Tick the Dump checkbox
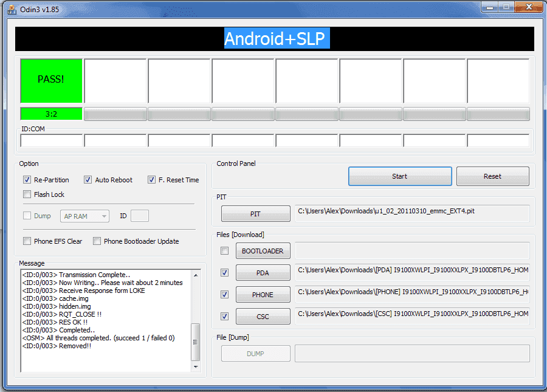547x392 pixels. pyautogui.click(x=27, y=216)
